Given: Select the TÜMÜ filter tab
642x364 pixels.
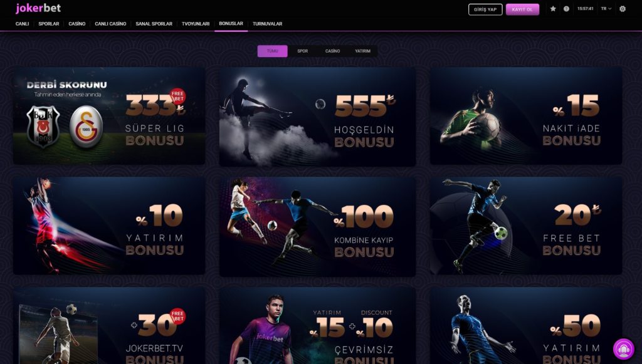Looking at the screenshot, I should 272,51.
